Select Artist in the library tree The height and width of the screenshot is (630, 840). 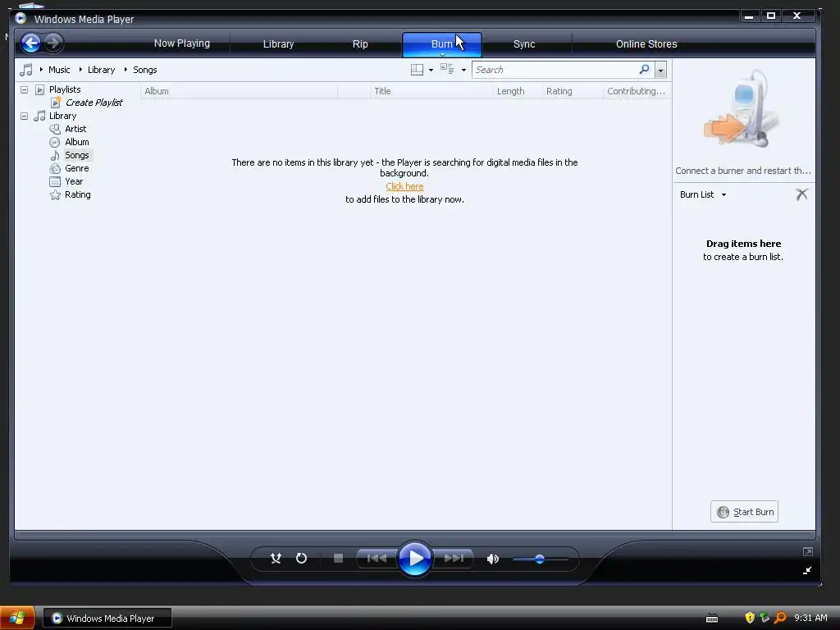[x=75, y=129]
